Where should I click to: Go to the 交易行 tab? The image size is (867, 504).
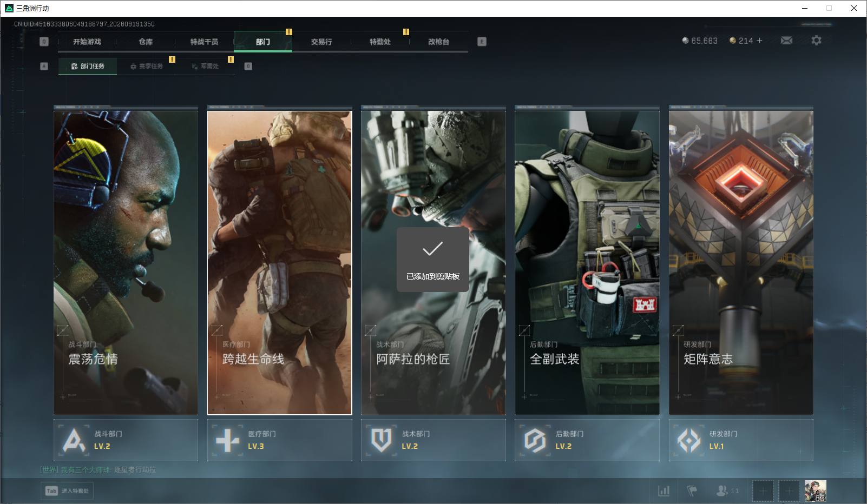pyautogui.click(x=321, y=42)
